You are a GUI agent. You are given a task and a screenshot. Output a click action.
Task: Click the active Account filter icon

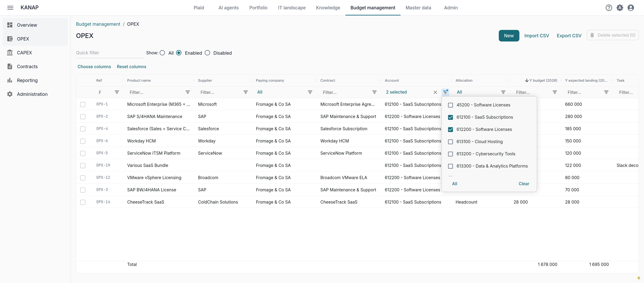coord(445,92)
